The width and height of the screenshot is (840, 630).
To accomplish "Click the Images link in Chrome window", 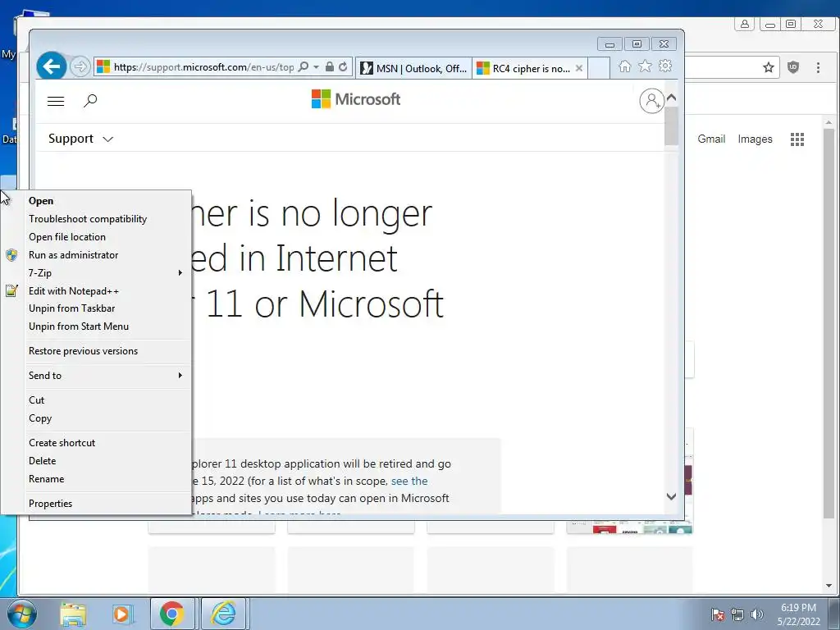I will 755,139.
